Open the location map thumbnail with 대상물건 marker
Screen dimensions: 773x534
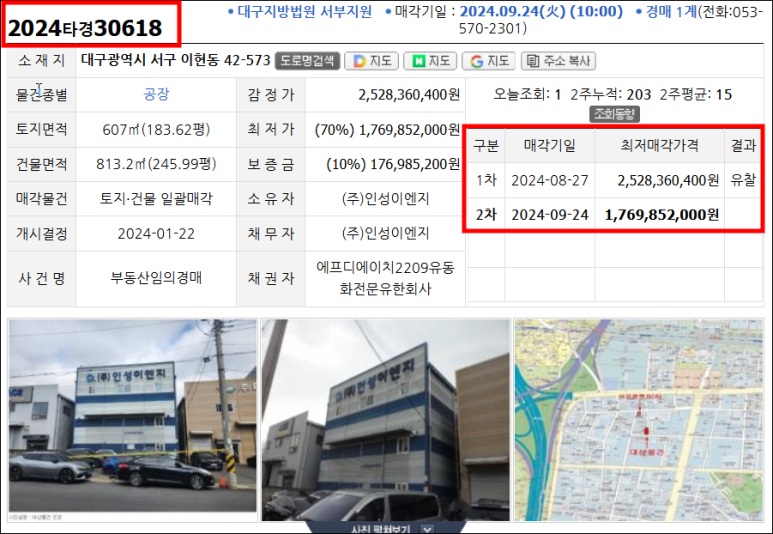(x=638, y=420)
